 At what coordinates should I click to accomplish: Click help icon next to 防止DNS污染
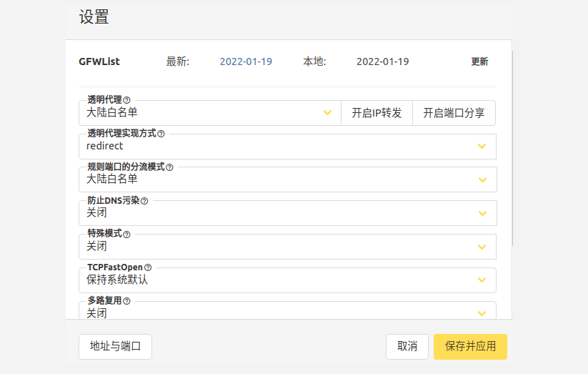click(x=144, y=201)
